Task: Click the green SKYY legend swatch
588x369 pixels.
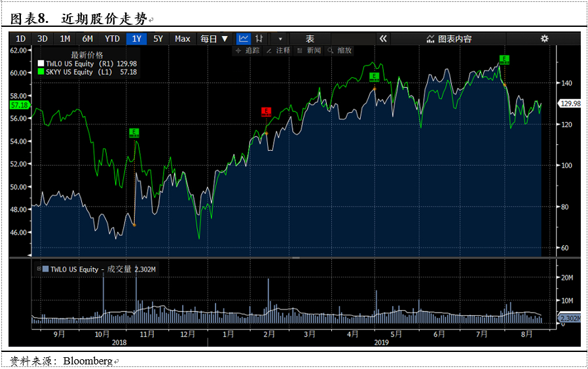Action: coord(41,71)
